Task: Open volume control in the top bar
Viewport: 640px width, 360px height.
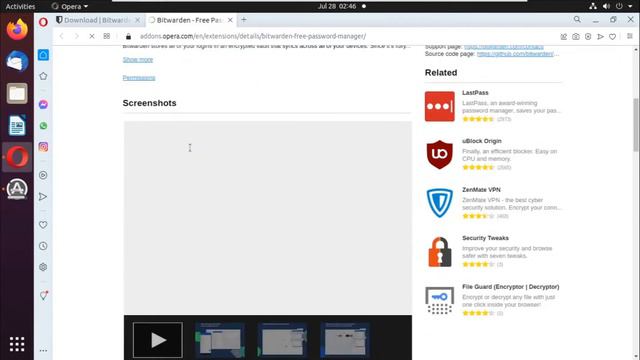Action: [x=606, y=6]
